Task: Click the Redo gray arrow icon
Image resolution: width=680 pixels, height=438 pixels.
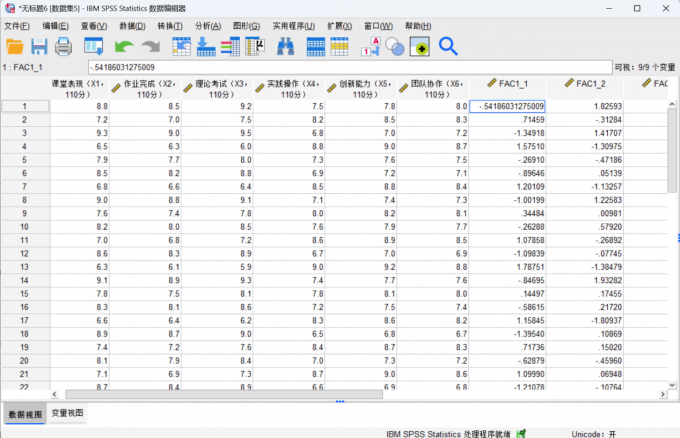Action: (150, 46)
